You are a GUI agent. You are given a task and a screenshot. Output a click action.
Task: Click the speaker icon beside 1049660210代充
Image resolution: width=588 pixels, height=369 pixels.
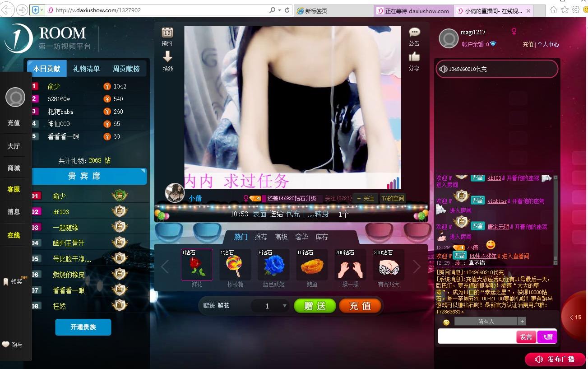pos(443,69)
